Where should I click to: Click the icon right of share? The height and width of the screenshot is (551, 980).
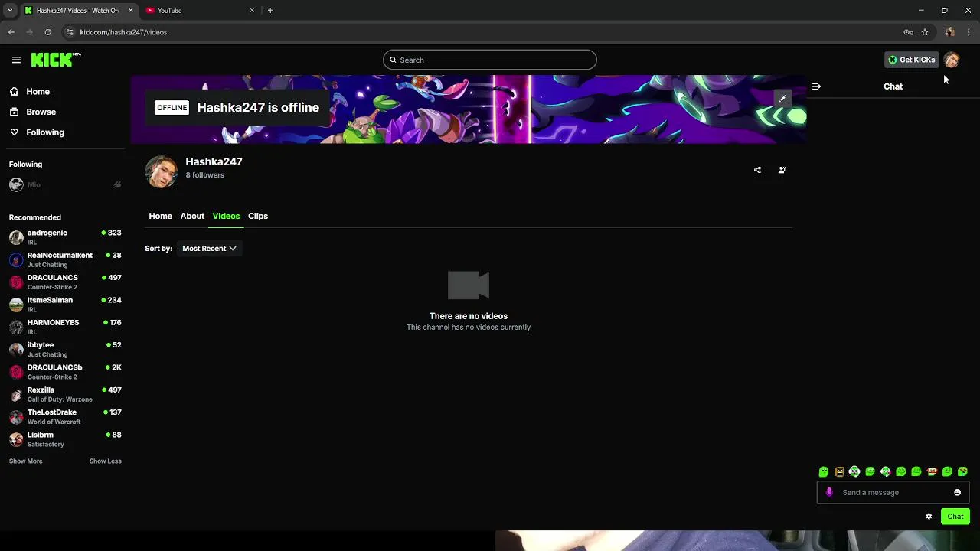coord(782,170)
